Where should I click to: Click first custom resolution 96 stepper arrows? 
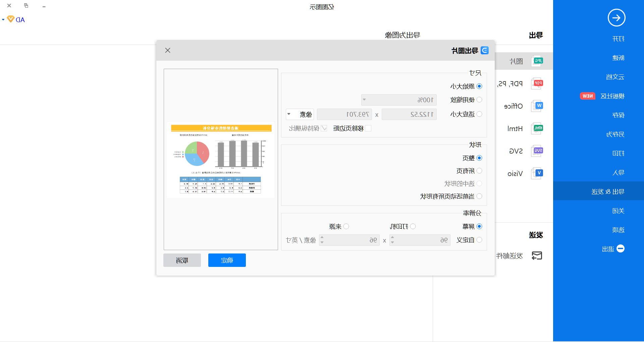[x=392, y=240]
